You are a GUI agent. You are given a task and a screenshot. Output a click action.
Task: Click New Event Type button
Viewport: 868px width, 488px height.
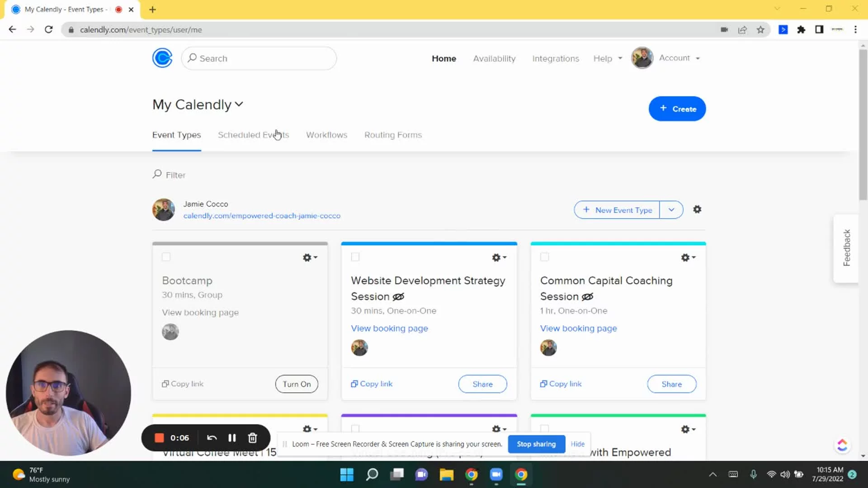tap(617, 210)
